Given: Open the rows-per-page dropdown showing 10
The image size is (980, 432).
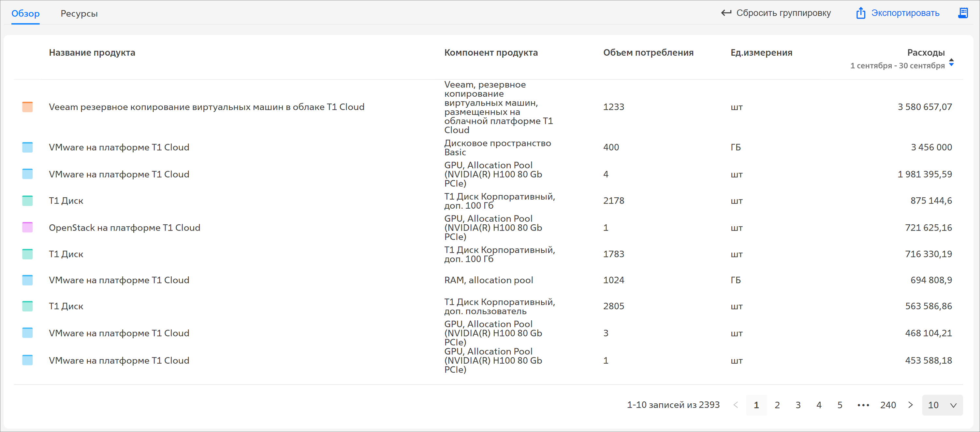Looking at the screenshot, I should click(x=942, y=405).
